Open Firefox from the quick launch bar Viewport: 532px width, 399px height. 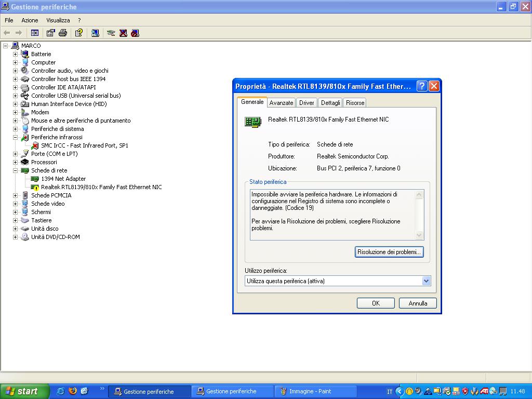click(73, 391)
